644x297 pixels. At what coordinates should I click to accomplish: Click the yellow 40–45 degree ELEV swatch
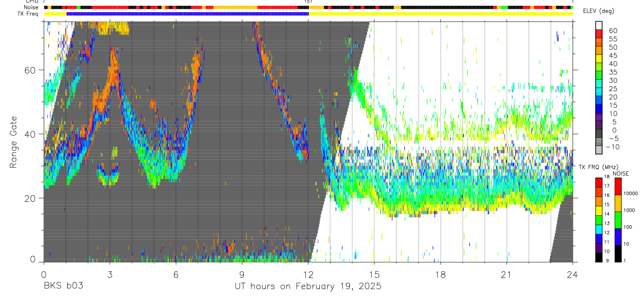coord(599,59)
